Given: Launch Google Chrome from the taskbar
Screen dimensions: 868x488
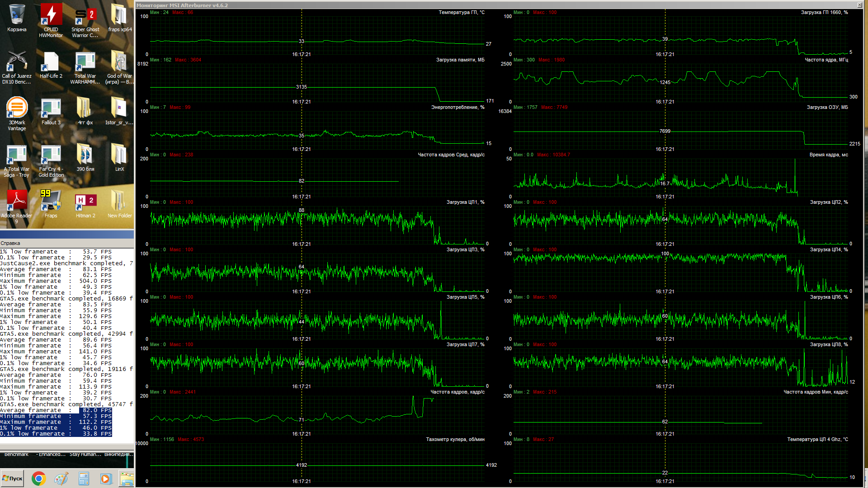Looking at the screenshot, I should click(38, 479).
